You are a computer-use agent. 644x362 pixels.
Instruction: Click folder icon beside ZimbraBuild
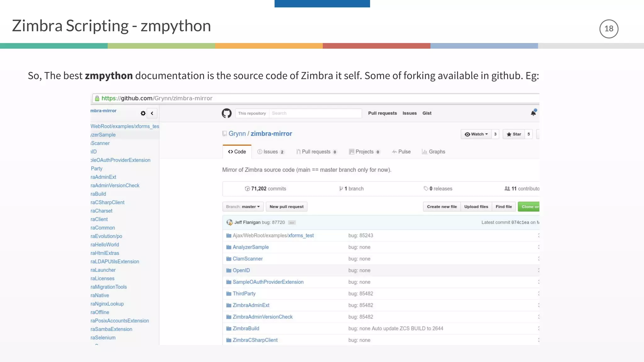pos(229,329)
